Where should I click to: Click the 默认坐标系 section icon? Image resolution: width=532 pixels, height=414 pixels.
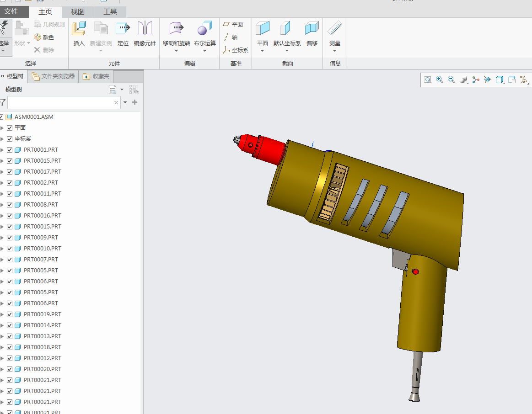click(285, 28)
